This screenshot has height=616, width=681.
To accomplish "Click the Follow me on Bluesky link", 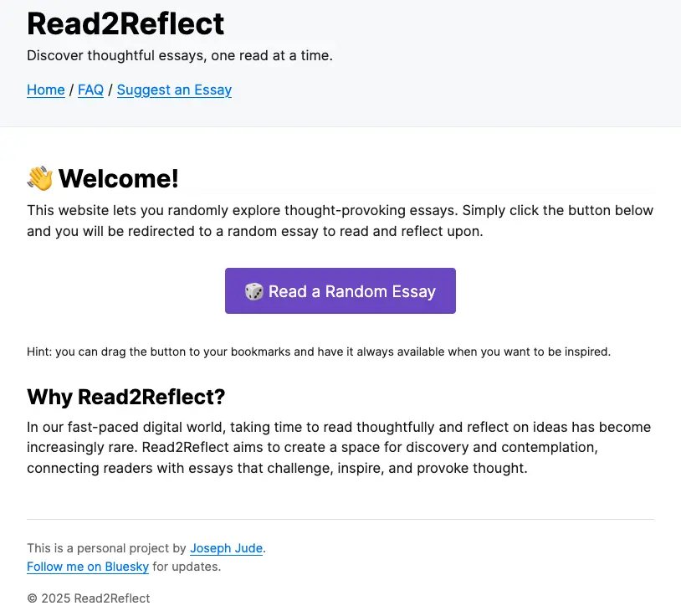I will pos(88,567).
